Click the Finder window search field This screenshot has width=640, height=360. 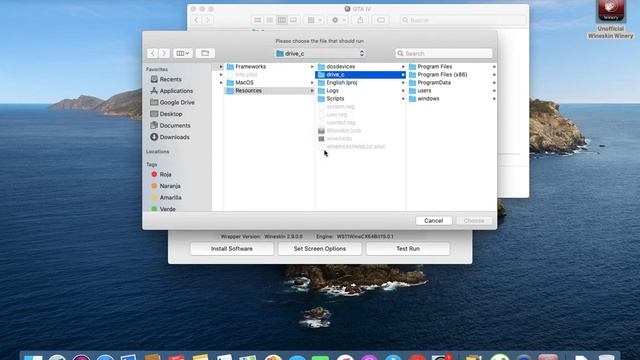tap(463, 20)
